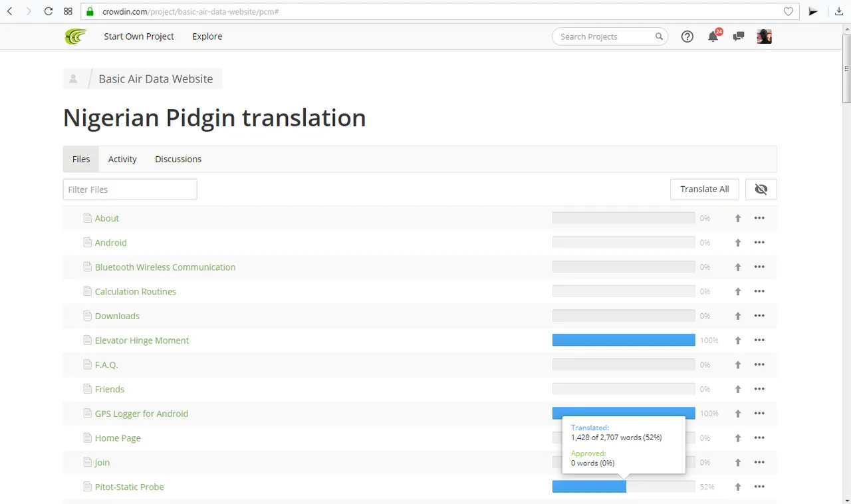Click upload arrow for Friends file
The width and height of the screenshot is (851, 504).
pyautogui.click(x=737, y=389)
